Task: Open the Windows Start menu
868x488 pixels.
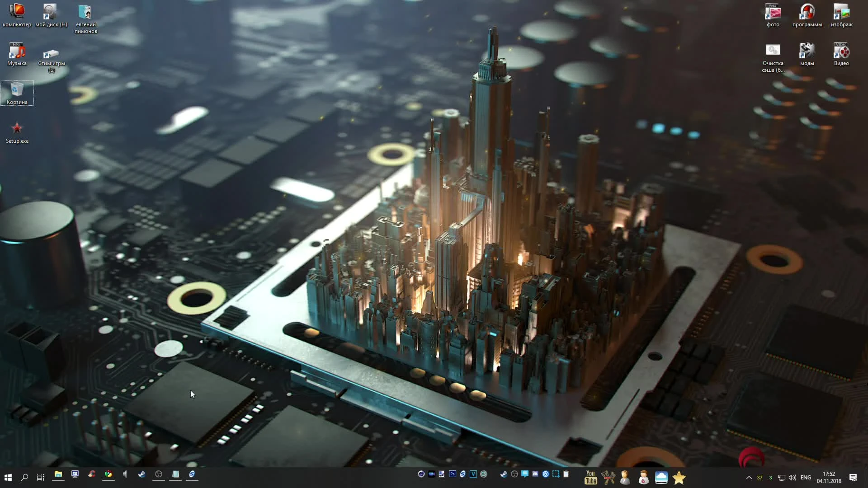Action: [8, 478]
